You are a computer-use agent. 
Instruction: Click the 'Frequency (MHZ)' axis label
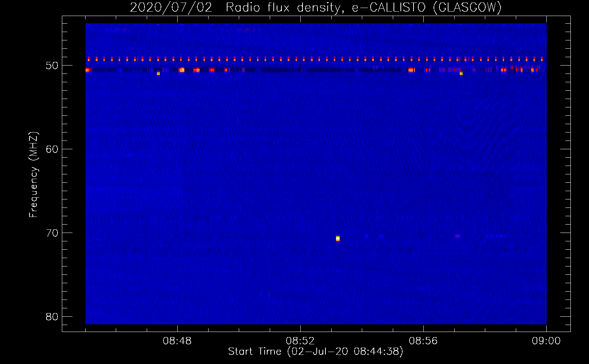click(33, 175)
